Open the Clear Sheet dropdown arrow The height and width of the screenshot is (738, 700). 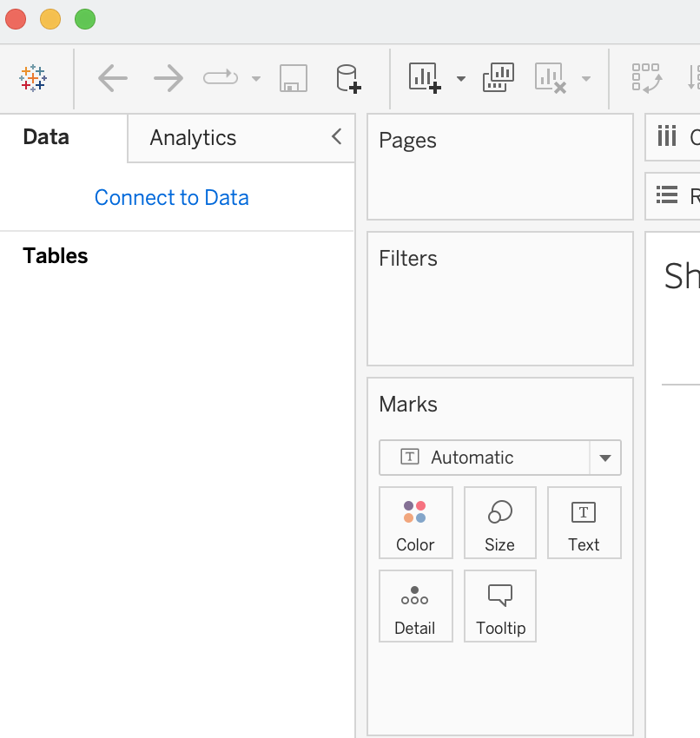[586, 79]
